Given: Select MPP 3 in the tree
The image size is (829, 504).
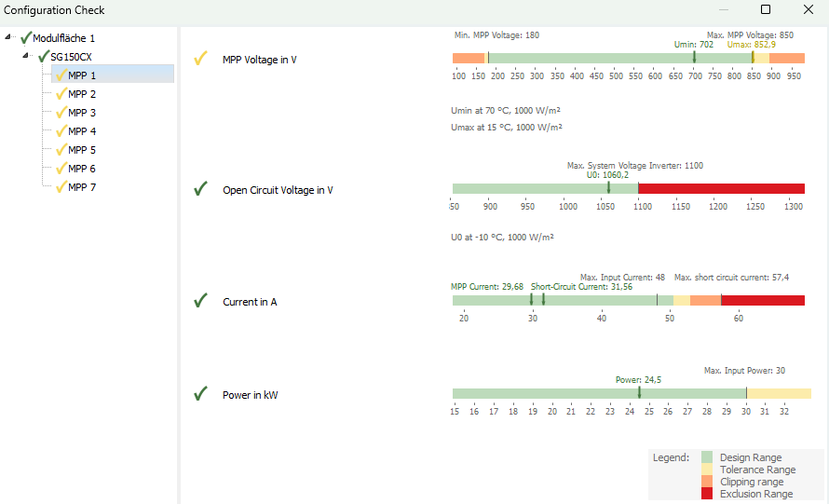Looking at the screenshot, I should click(x=82, y=113).
